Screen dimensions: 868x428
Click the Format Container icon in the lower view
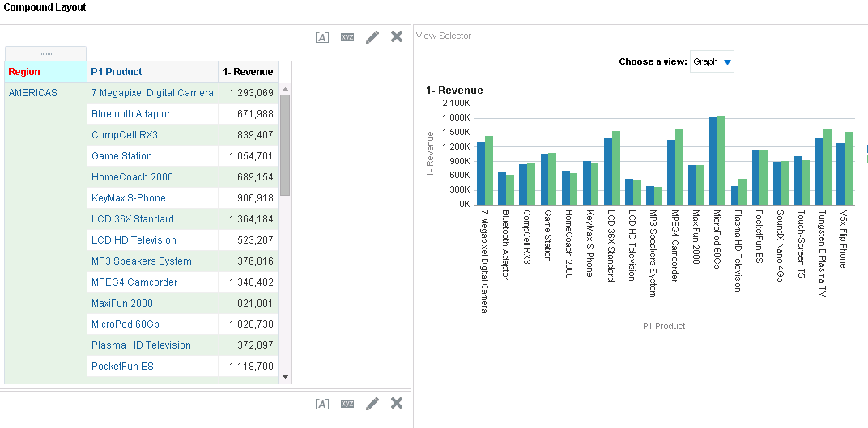tap(322, 404)
